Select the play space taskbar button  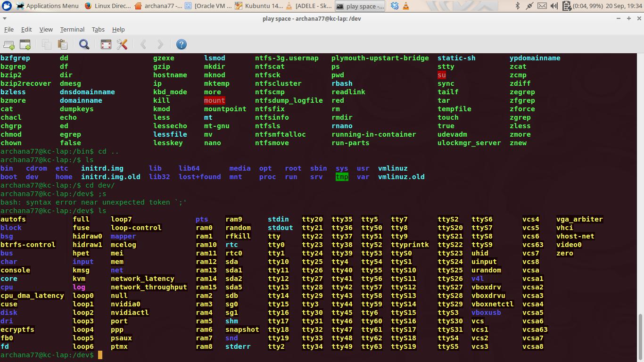(360, 6)
